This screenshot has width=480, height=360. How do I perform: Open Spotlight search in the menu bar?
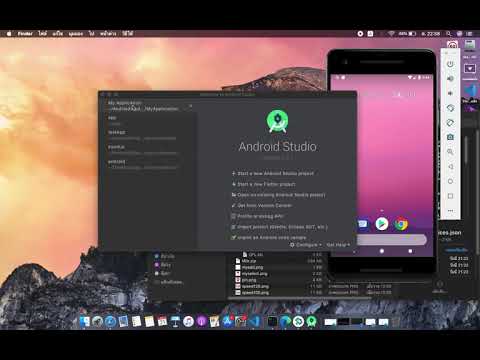[449, 34]
